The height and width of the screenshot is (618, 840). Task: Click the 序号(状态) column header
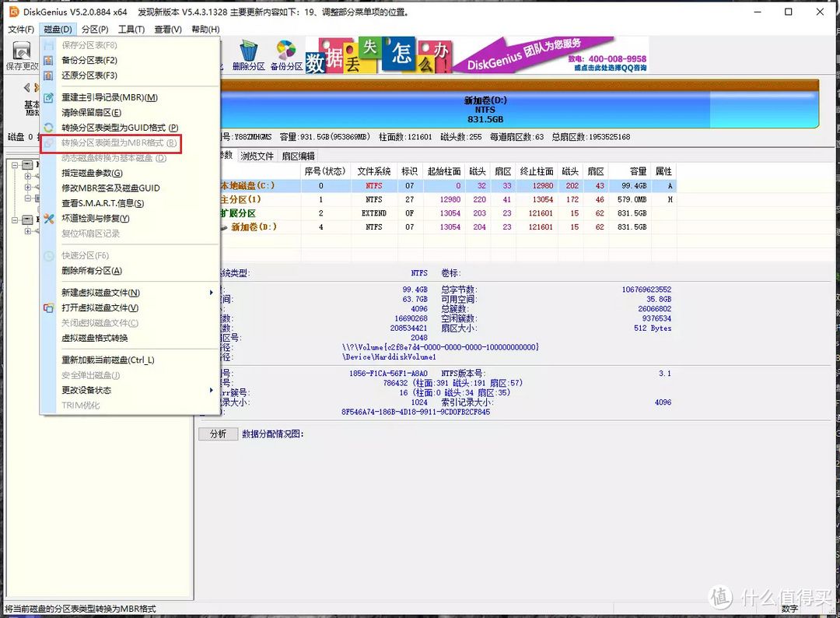pyautogui.click(x=324, y=171)
